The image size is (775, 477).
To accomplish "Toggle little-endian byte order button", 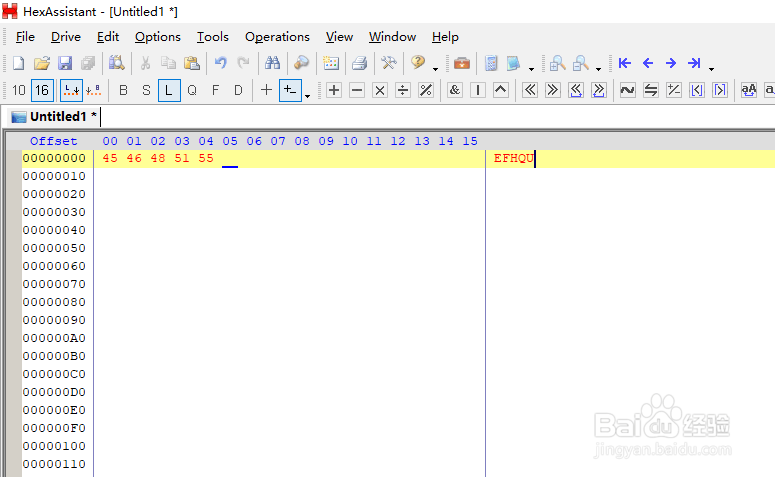I will coord(71,90).
